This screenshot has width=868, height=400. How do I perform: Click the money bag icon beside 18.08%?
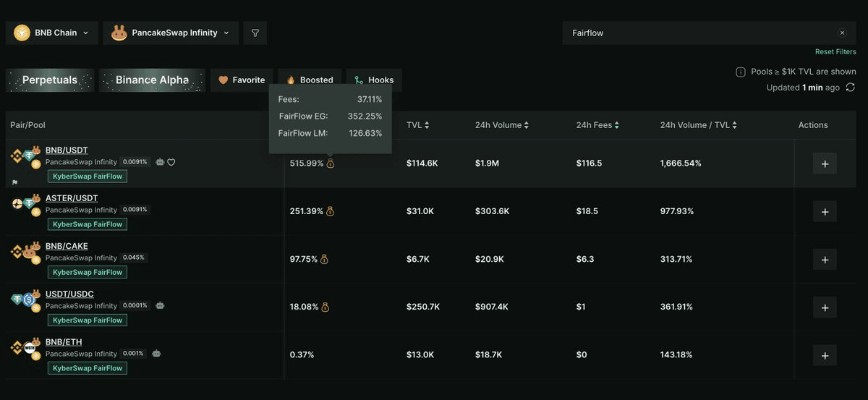325,307
